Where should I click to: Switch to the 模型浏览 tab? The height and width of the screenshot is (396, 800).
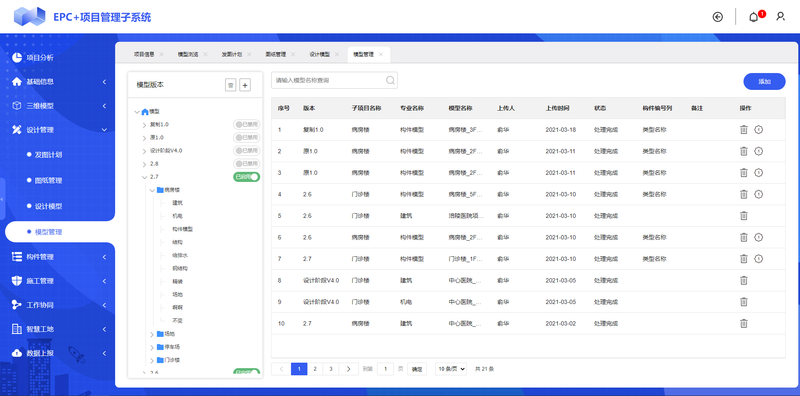click(188, 54)
